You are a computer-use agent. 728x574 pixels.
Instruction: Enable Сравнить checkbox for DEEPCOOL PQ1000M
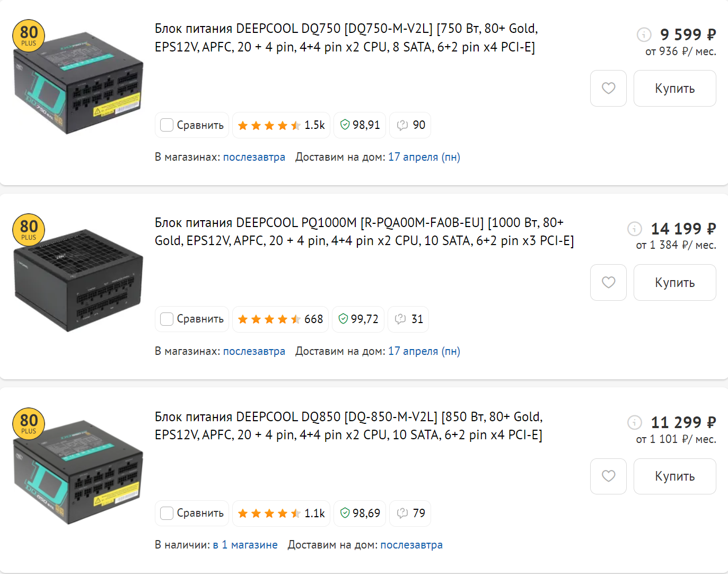[x=167, y=319]
